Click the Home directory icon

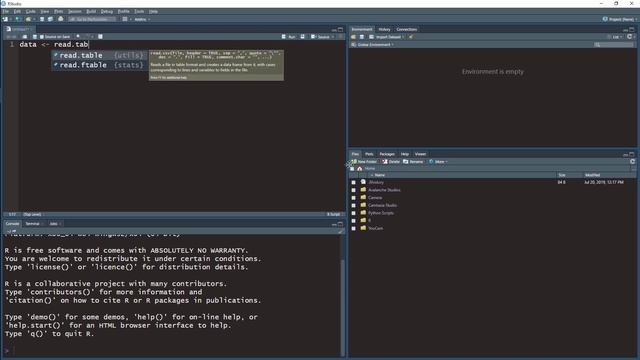click(360, 169)
